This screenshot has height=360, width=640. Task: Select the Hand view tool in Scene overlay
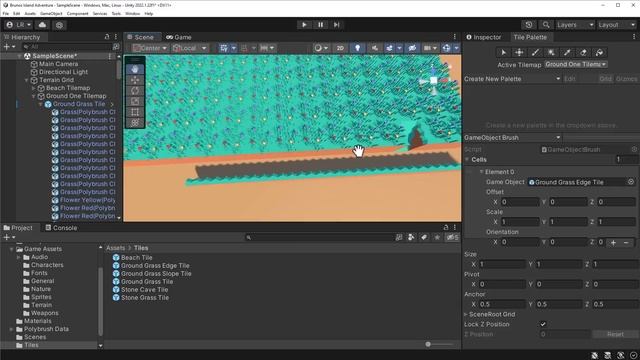point(135,69)
